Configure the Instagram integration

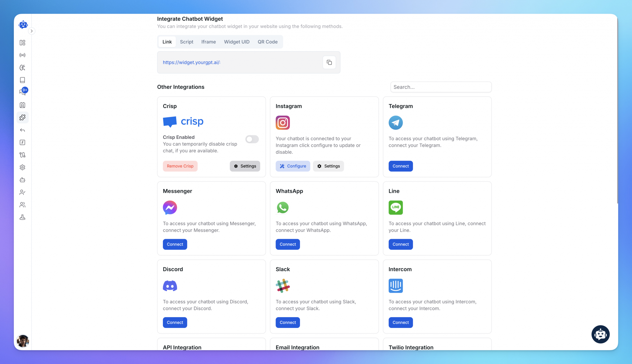click(293, 166)
